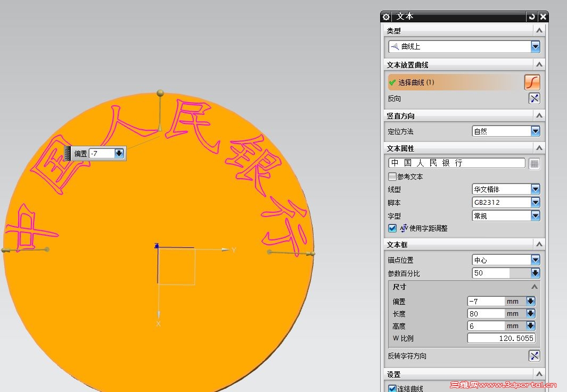Click the Y axis arrow of the coordinate triad

(x=225, y=249)
